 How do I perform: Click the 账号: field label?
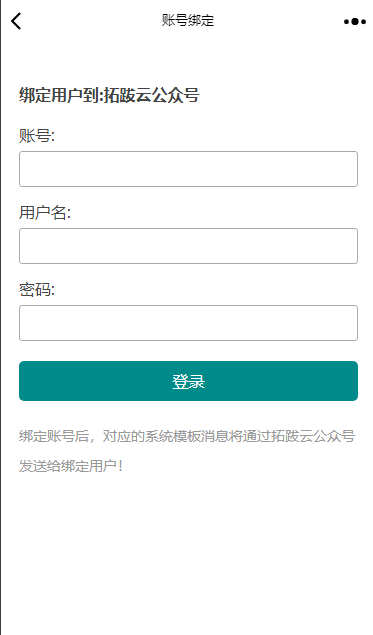point(37,135)
